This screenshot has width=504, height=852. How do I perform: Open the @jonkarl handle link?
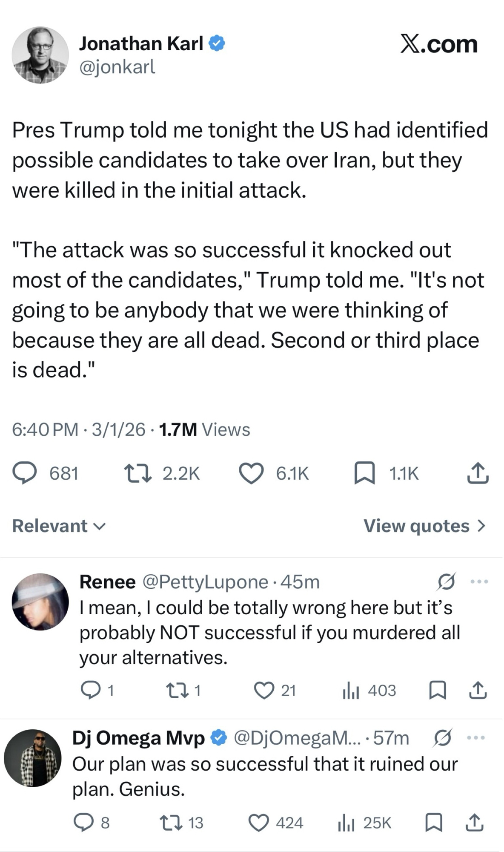[x=117, y=67]
